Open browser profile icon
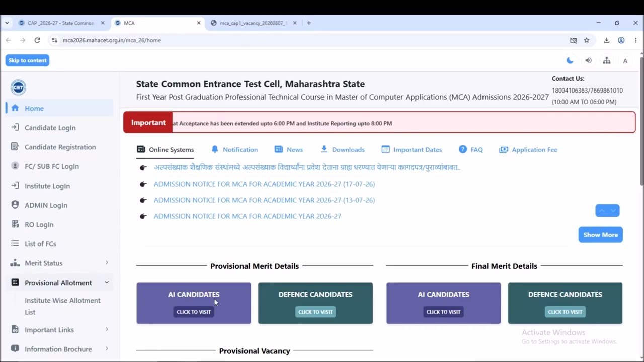Screen dimensions: 644x362 tap(621, 40)
